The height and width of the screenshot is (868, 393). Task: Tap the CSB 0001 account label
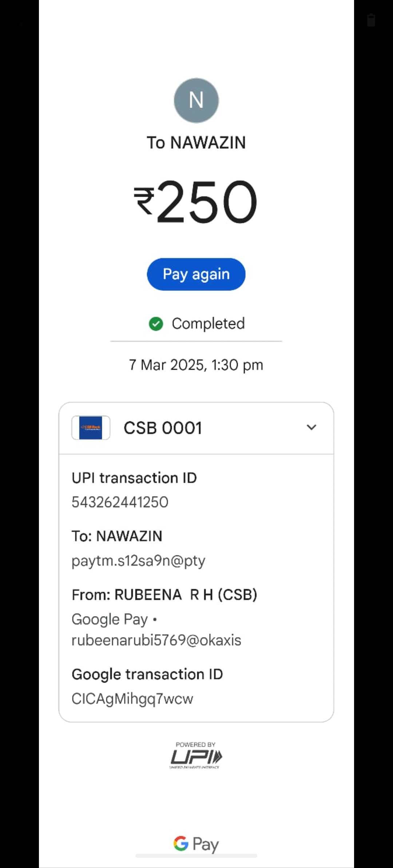(x=163, y=428)
